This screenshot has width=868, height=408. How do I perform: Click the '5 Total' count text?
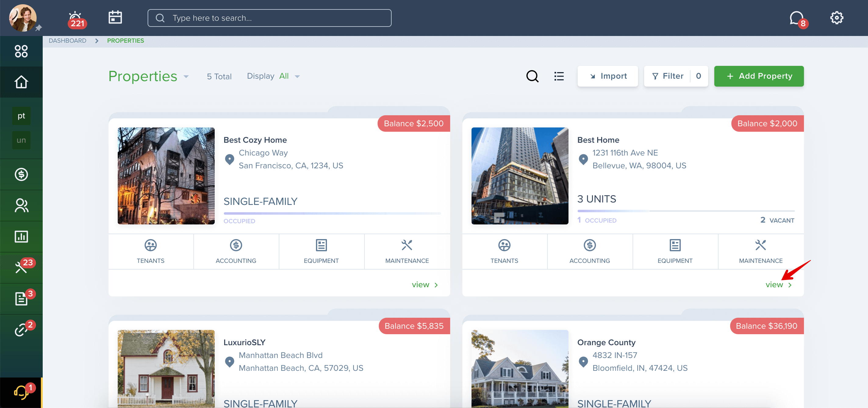tap(219, 77)
